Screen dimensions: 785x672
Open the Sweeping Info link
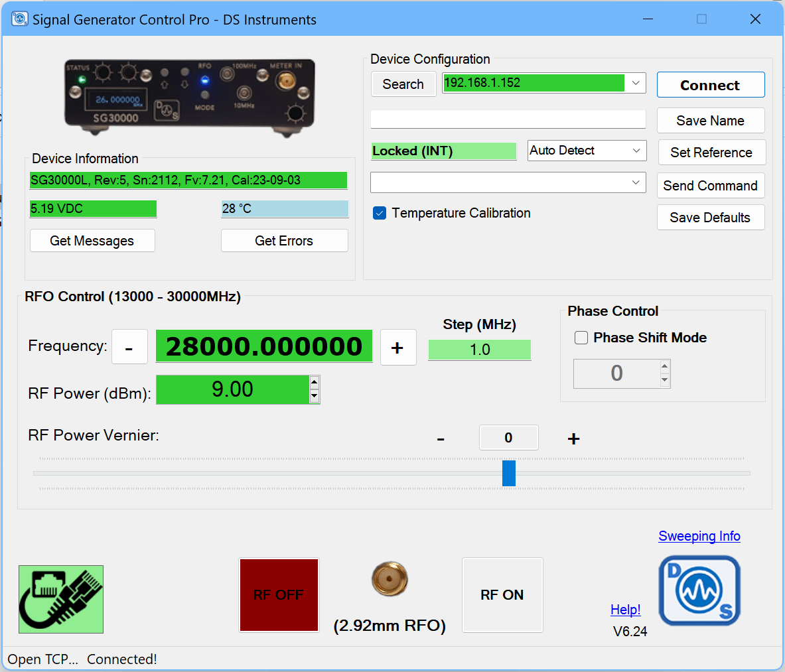click(699, 536)
